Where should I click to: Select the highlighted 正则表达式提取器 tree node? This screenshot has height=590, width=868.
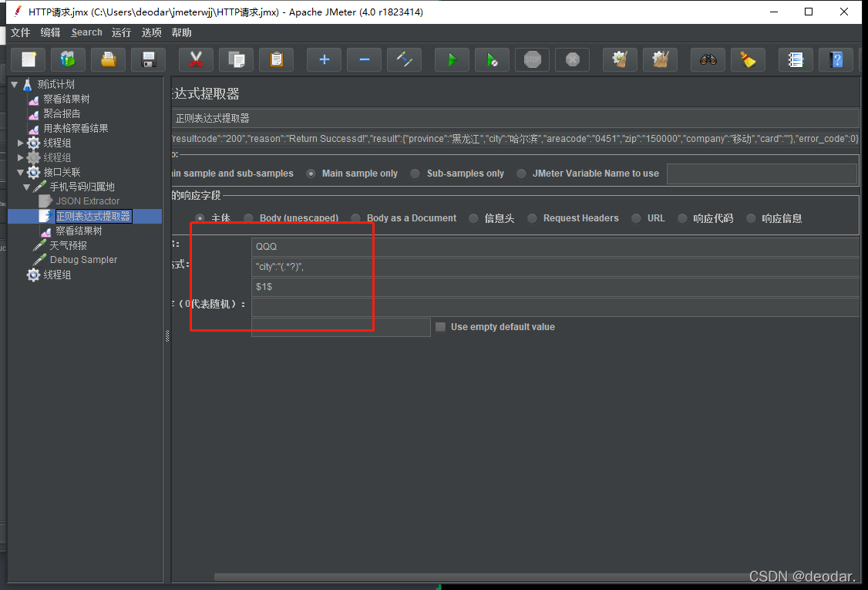click(x=93, y=216)
